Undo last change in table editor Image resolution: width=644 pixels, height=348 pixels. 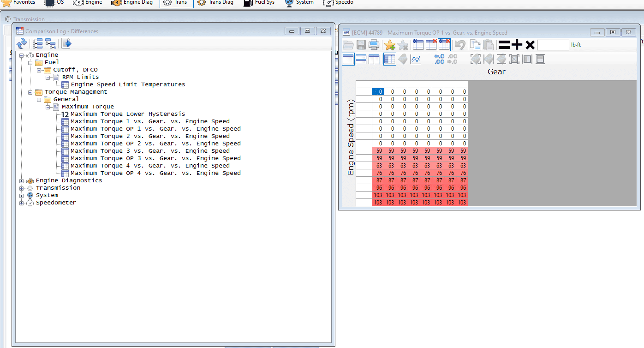pyautogui.click(x=459, y=45)
